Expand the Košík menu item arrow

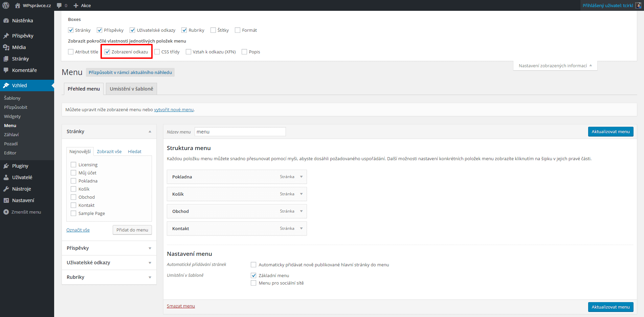point(301,194)
